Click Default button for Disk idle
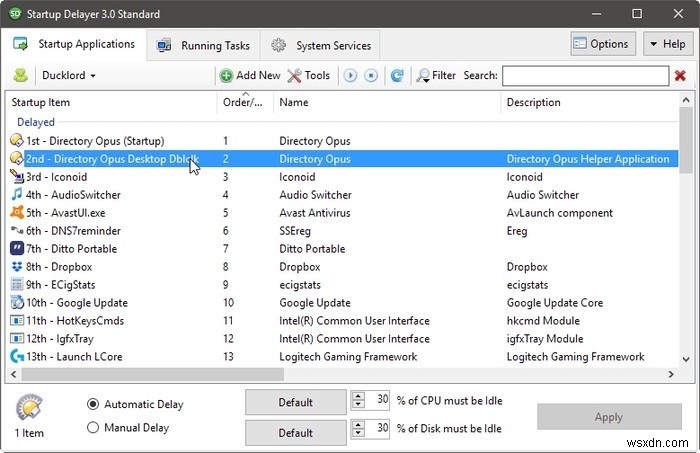 (296, 432)
